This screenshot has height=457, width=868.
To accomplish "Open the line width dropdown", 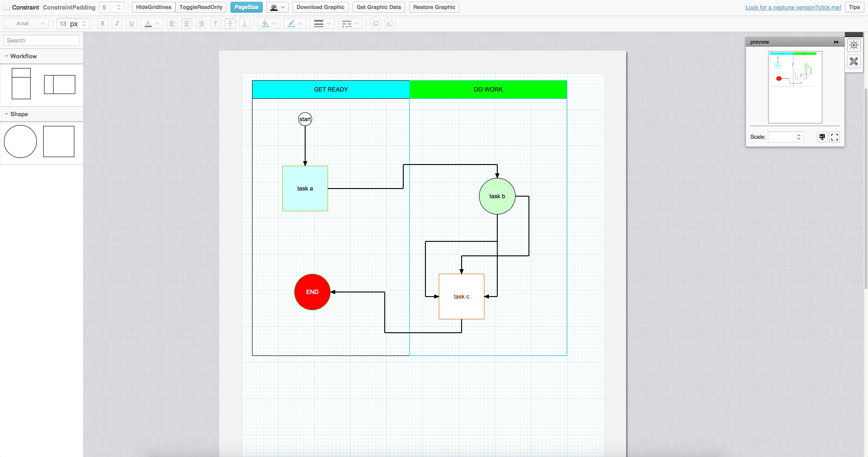I will (x=322, y=24).
